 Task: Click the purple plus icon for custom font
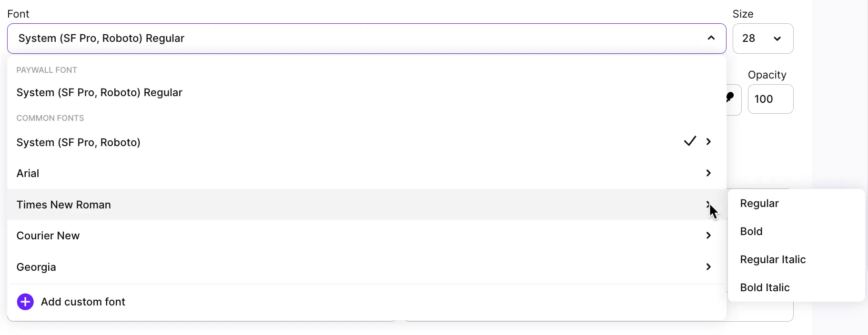pos(25,302)
